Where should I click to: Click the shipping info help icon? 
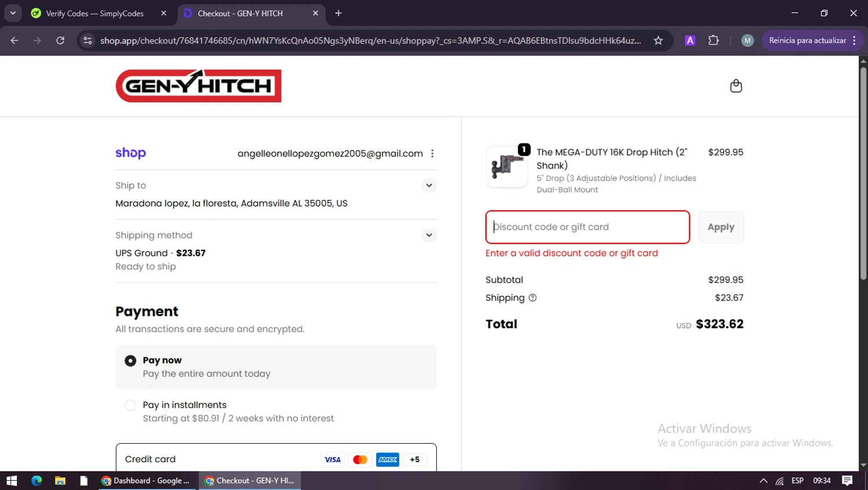coord(532,297)
